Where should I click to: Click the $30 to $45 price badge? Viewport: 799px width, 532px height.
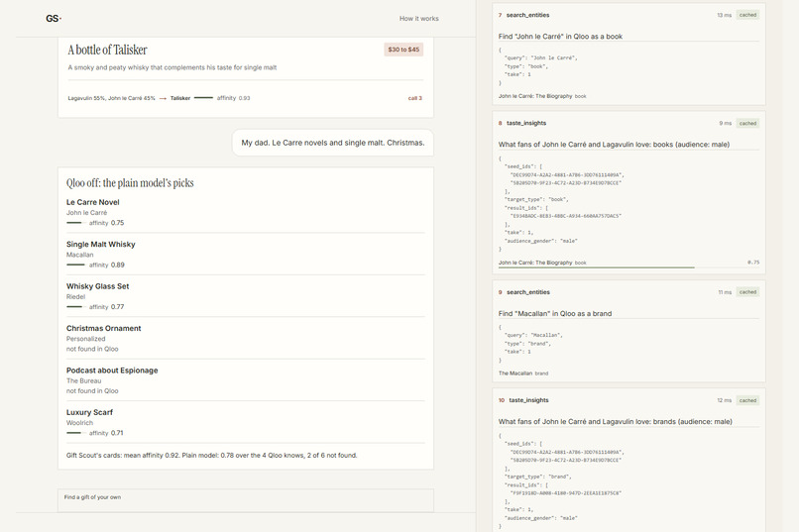point(403,50)
